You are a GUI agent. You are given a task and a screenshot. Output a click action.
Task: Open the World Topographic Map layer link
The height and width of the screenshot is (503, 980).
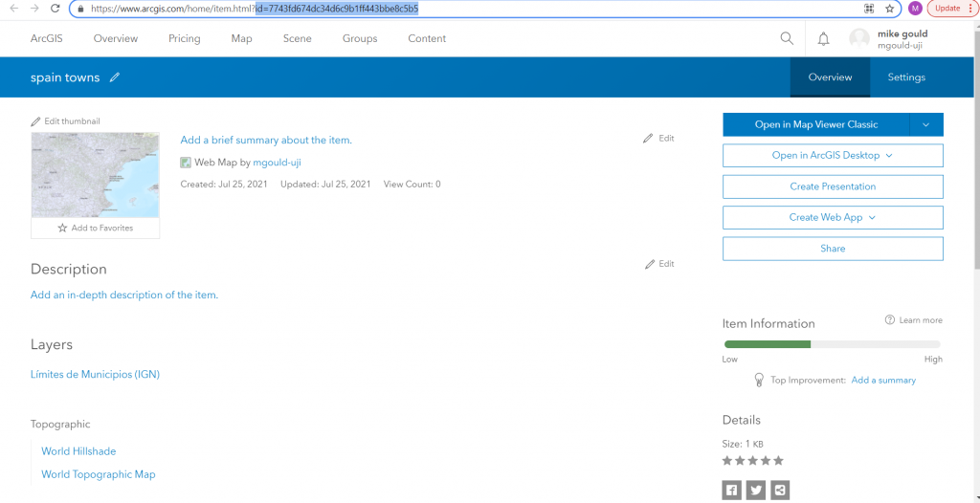[x=99, y=474]
